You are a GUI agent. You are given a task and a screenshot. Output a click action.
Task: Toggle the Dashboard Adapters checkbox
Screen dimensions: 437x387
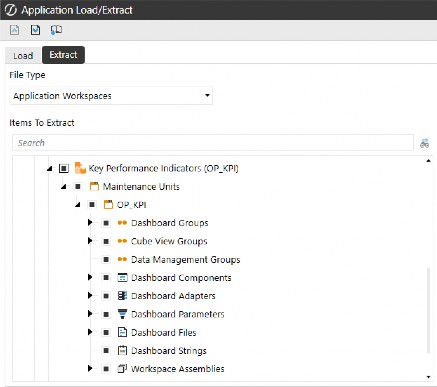106,296
